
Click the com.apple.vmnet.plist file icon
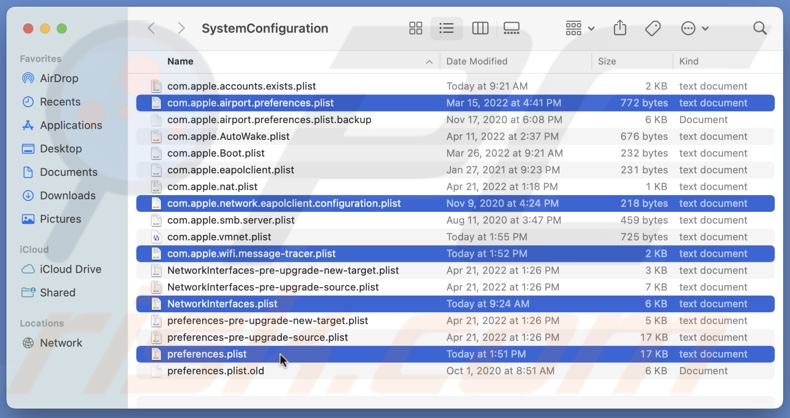[x=156, y=237]
